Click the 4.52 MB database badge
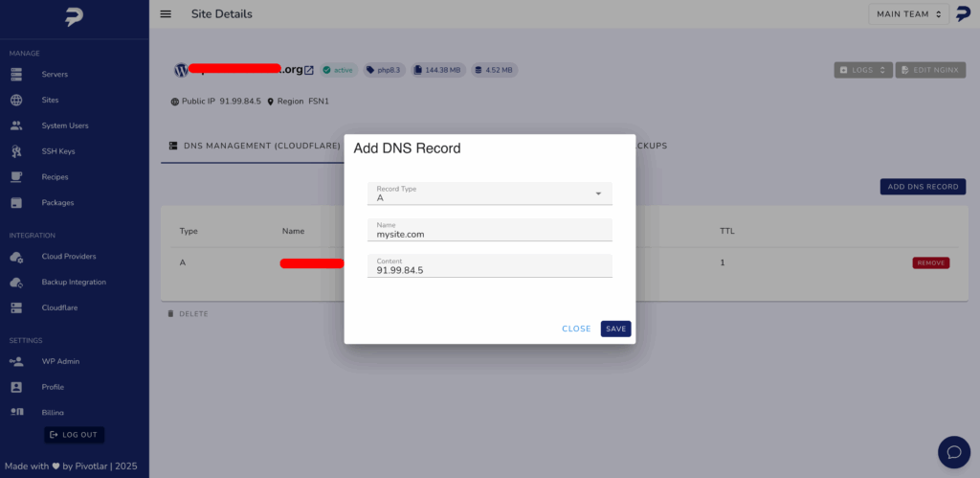This screenshot has width=980, height=478. [495, 70]
